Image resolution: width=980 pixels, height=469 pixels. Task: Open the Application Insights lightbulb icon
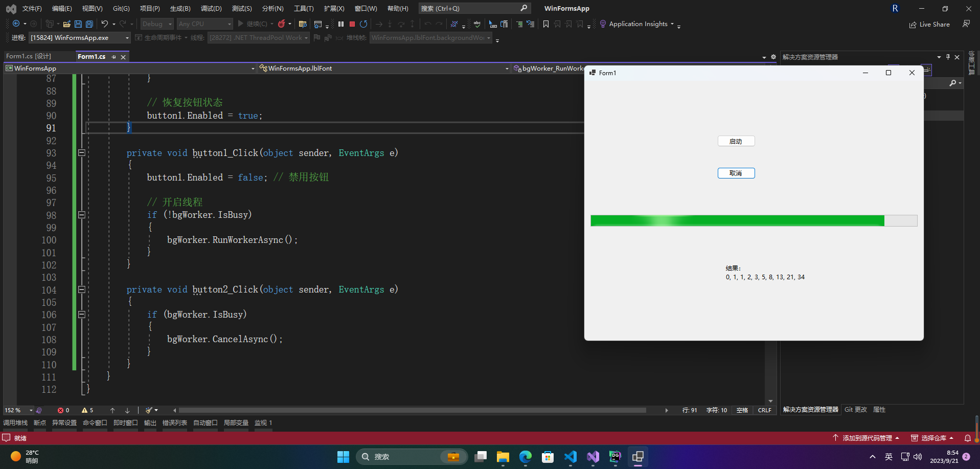(603, 24)
